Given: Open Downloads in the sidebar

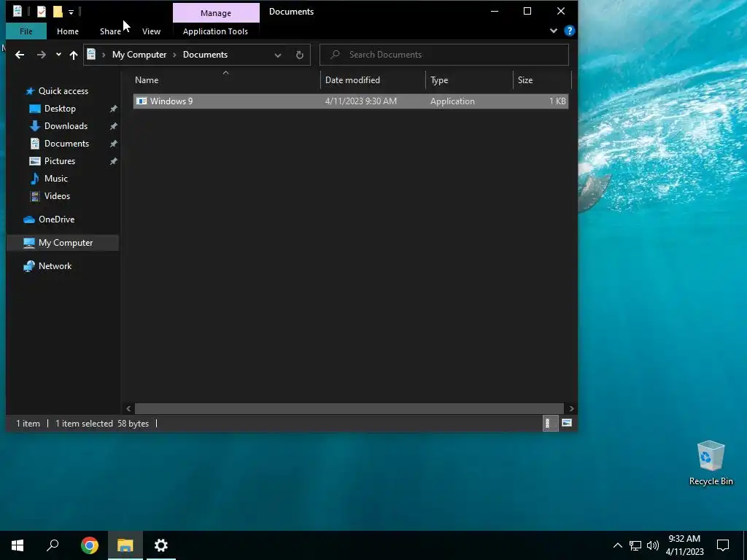Looking at the screenshot, I should tap(66, 126).
